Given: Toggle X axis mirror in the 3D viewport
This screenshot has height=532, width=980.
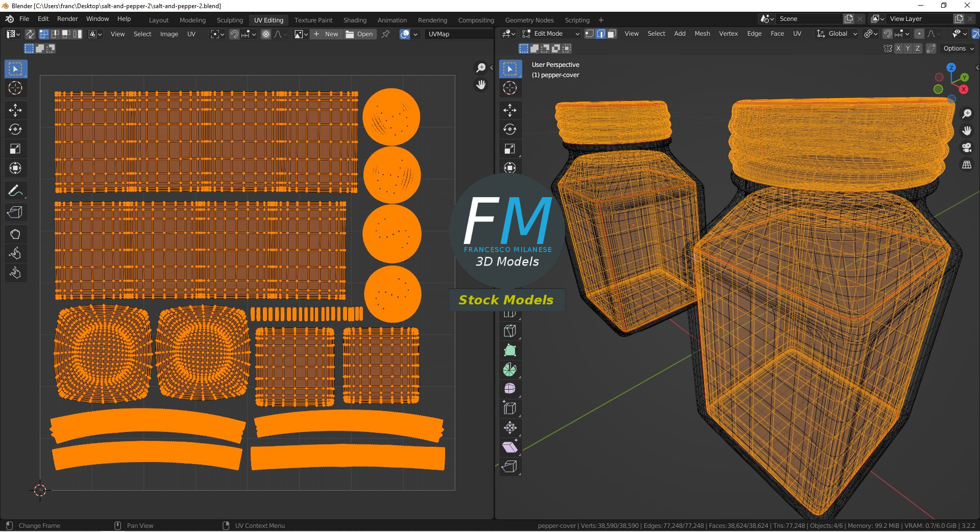Looking at the screenshot, I should [898, 49].
